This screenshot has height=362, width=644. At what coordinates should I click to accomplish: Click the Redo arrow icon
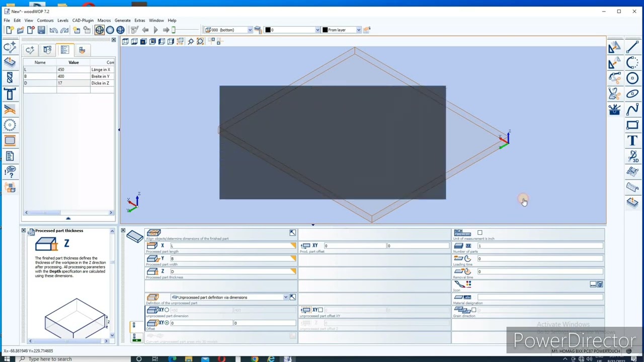tap(64, 30)
